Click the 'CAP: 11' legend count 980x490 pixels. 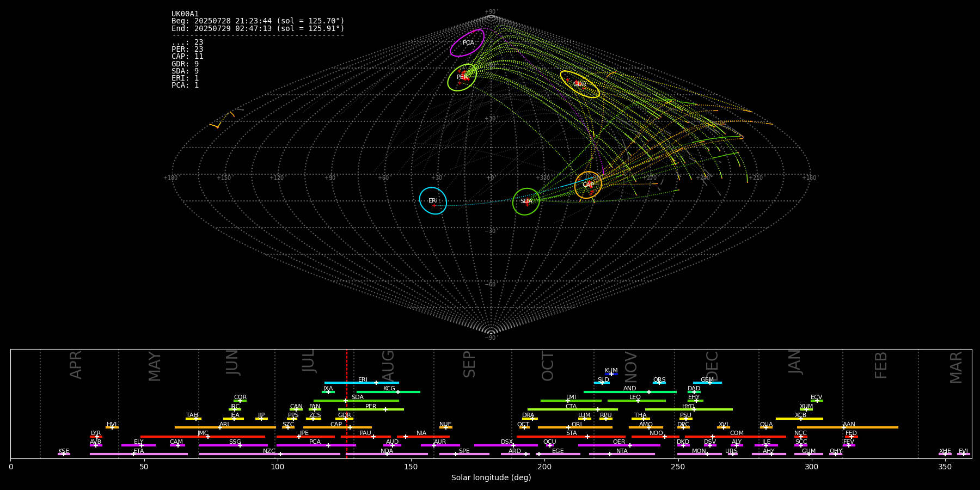click(x=187, y=57)
